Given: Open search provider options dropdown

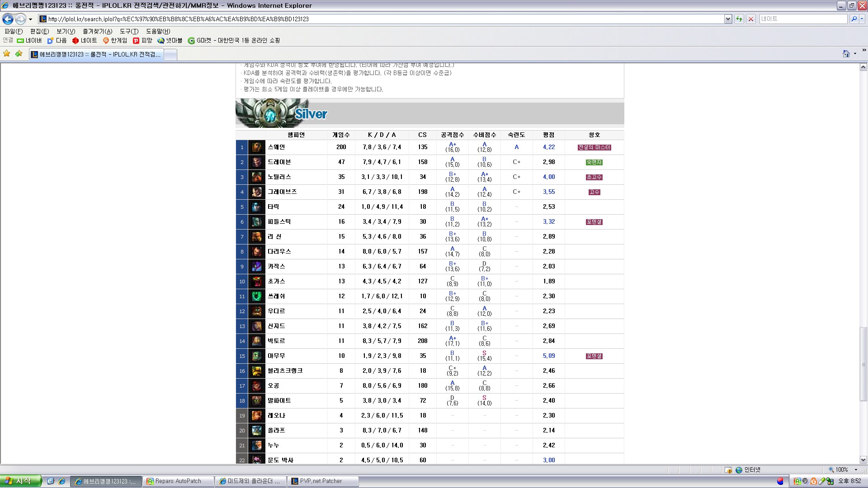Looking at the screenshot, I should [x=862, y=19].
